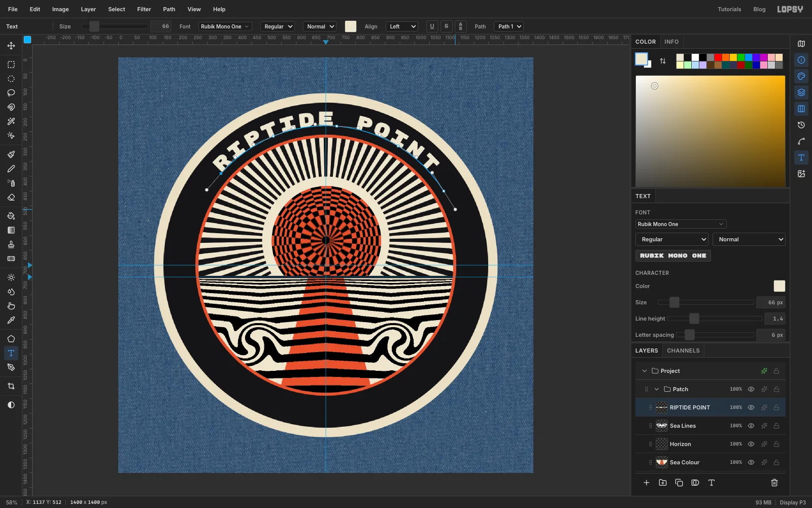
Task: Click the Character color swatch
Action: coord(779,286)
